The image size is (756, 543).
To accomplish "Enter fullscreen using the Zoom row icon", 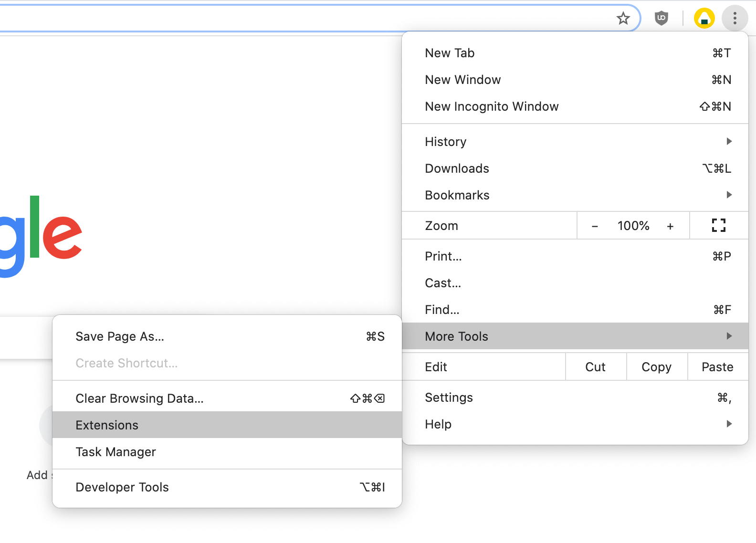I will pyautogui.click(x=718, y=225).
